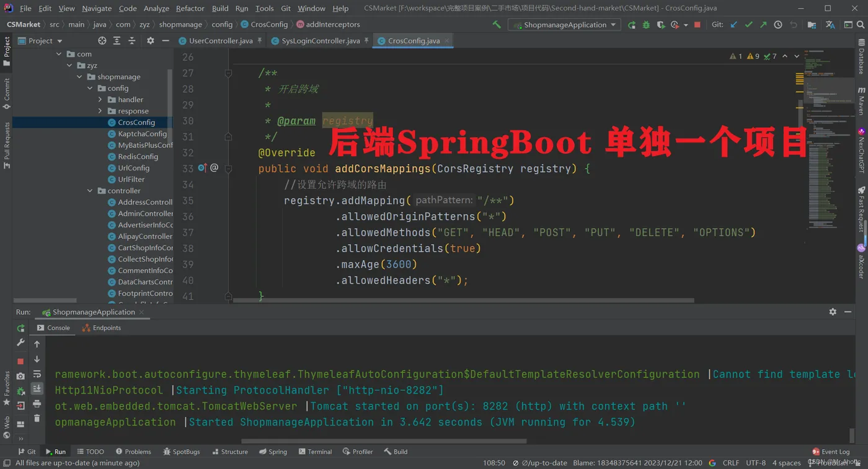Rerun ShopmanageApplication from top toolbar
868x469 pixels.
point(632,25)
